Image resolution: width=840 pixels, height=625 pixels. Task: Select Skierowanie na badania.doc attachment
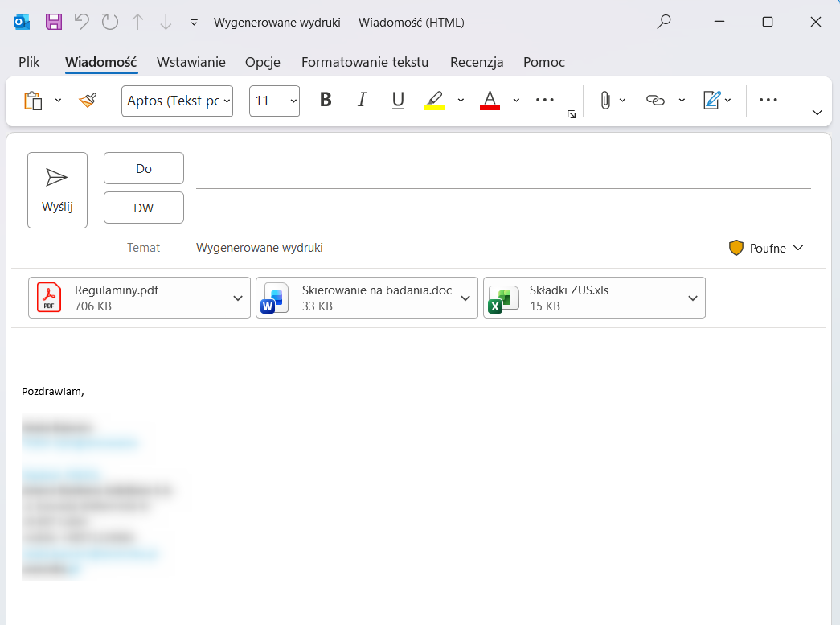pyautogui.click(x=367, y=298)
